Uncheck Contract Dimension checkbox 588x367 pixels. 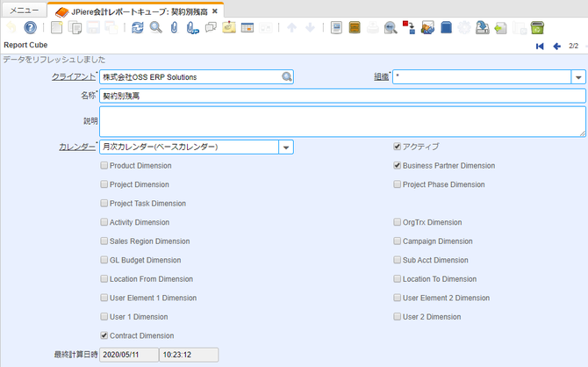pyautogui.click(x=104, y=335)
